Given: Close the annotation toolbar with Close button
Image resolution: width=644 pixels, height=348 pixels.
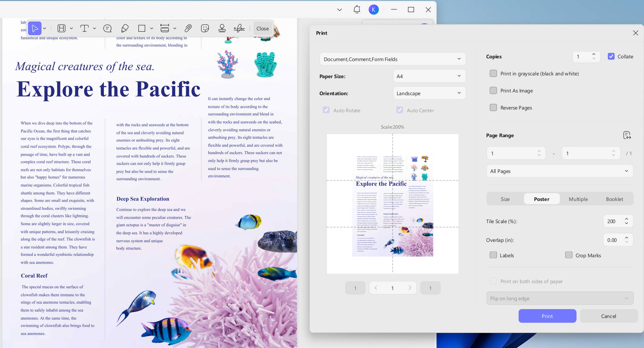Looking at the screenshot, I should 262,28.
